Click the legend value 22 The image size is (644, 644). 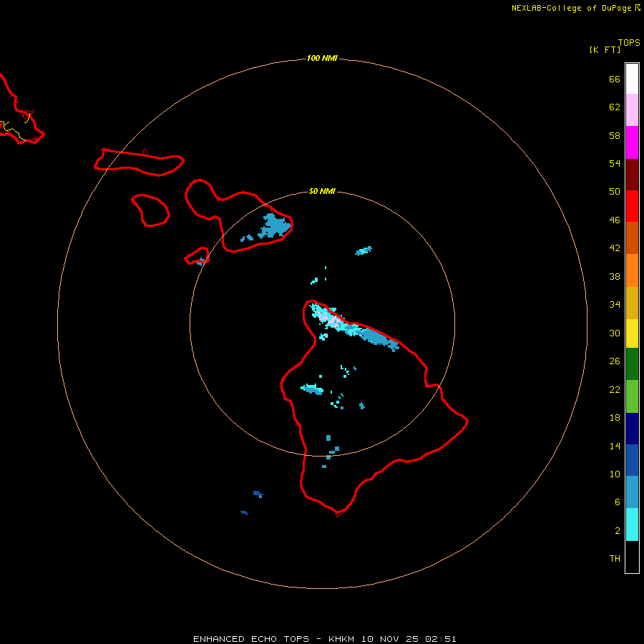pyautogui.click(x=615, y=390)
